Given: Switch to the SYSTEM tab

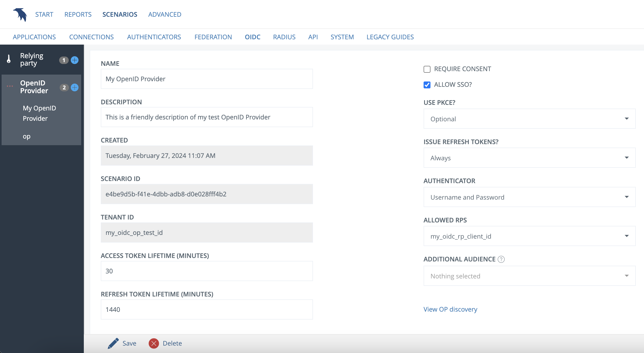Looking at the screenshot, I should pyautogui.click(x=342, y=37).
